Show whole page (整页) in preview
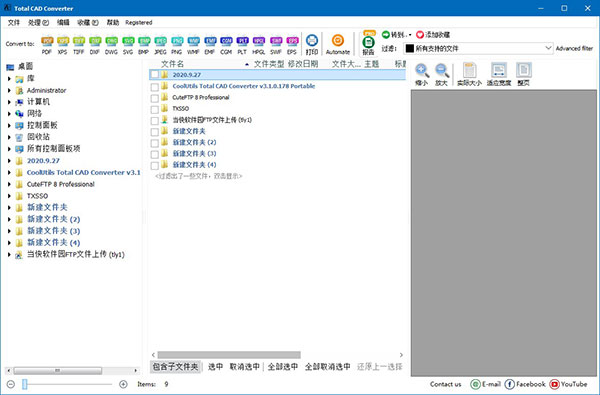 point(523,75)
